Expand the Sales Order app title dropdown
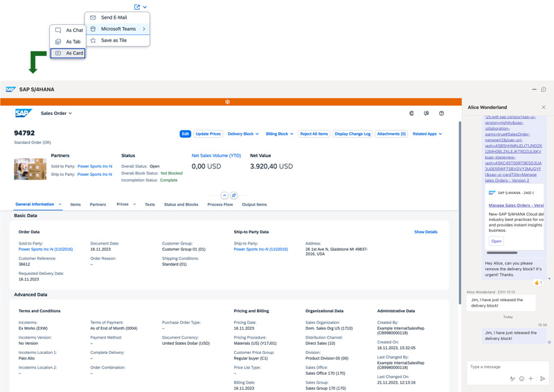The image size is (554, 392). tap(56, 113)
